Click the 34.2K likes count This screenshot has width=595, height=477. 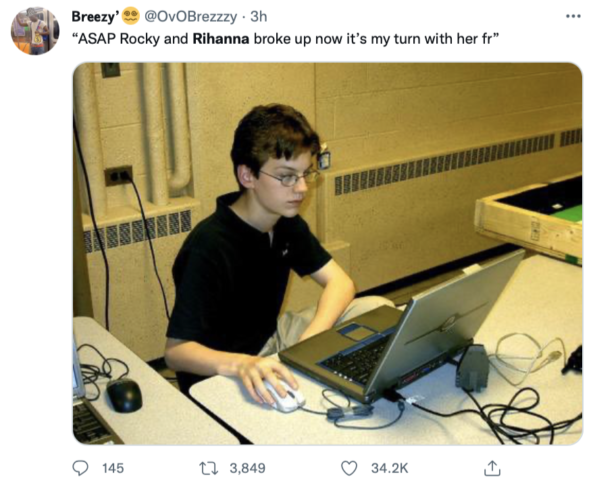pos(390,468)
